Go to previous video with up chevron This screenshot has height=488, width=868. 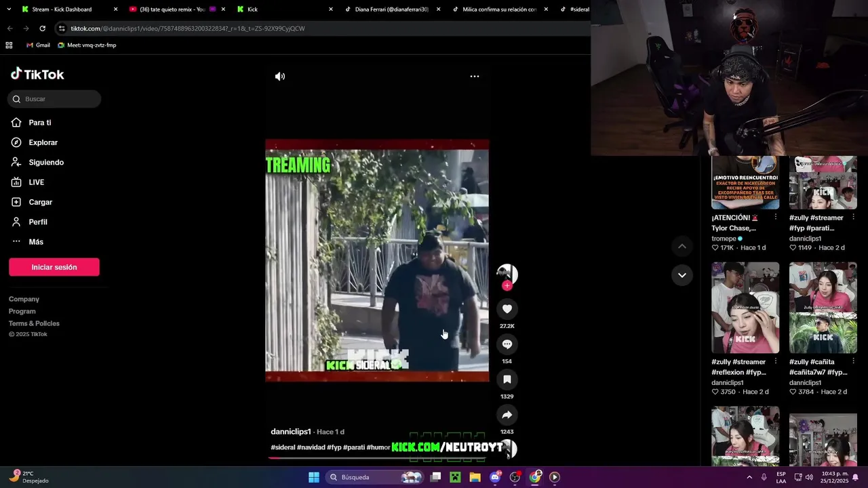[x=682, y=246]
